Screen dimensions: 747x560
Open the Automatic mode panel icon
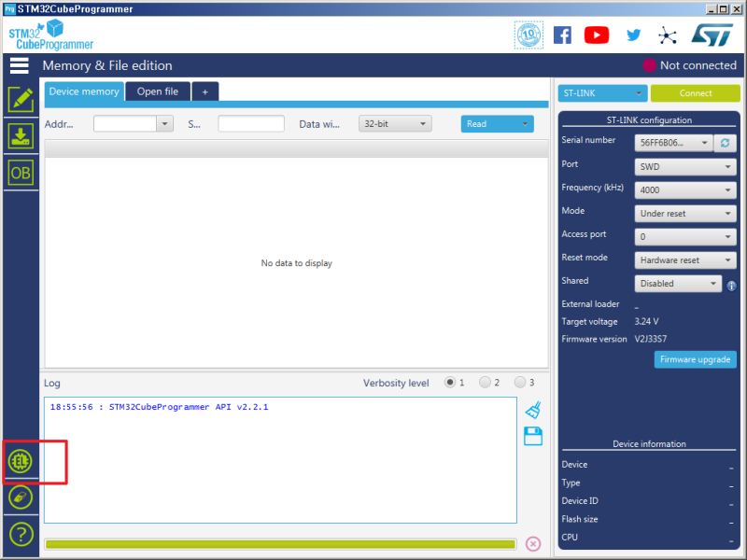(x=21, y=497)
